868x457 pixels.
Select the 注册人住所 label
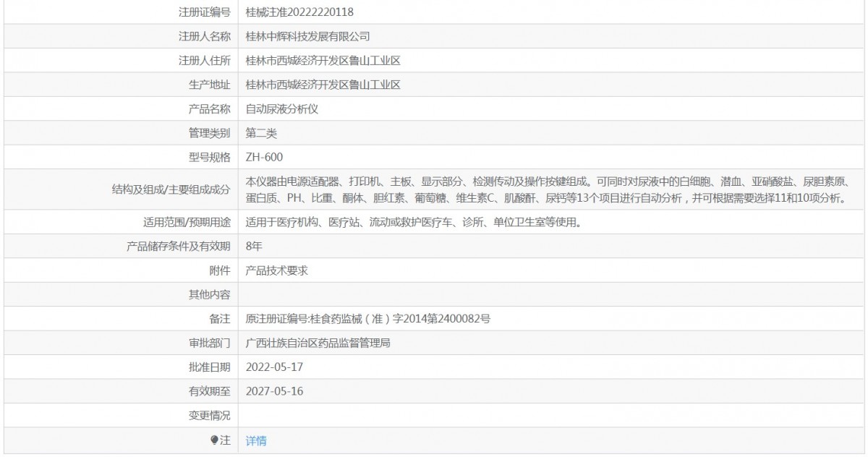coord(205,61)
